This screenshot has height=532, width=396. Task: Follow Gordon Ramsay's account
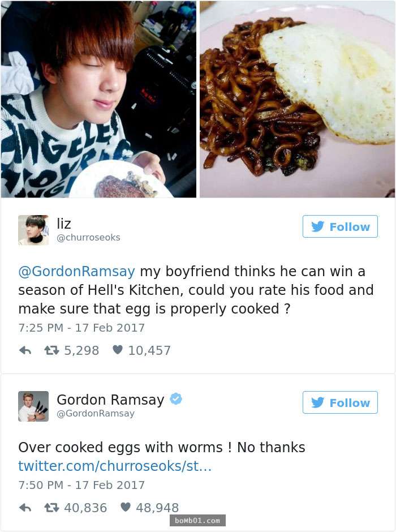click(340, 402)
